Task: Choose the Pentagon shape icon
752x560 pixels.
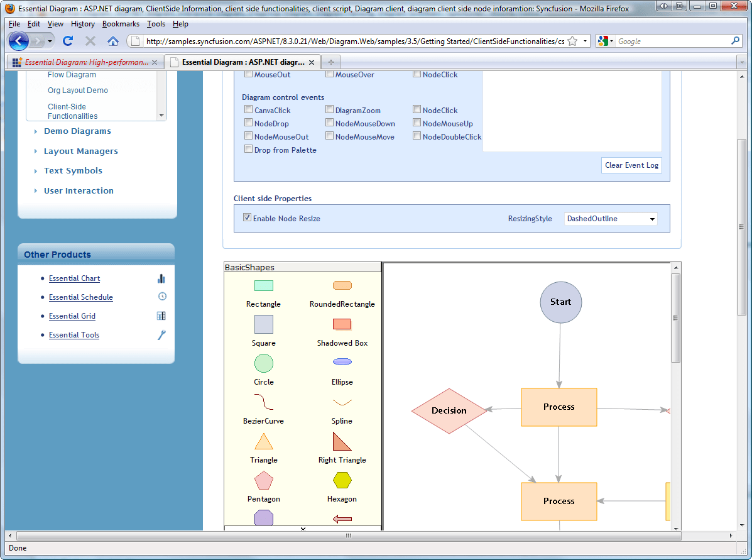Action: coord(263,480)
